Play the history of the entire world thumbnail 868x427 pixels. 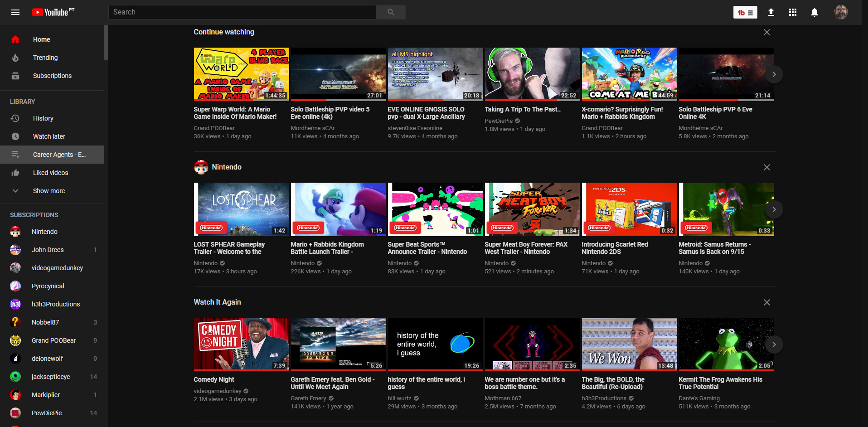click(x=436, y=345)
